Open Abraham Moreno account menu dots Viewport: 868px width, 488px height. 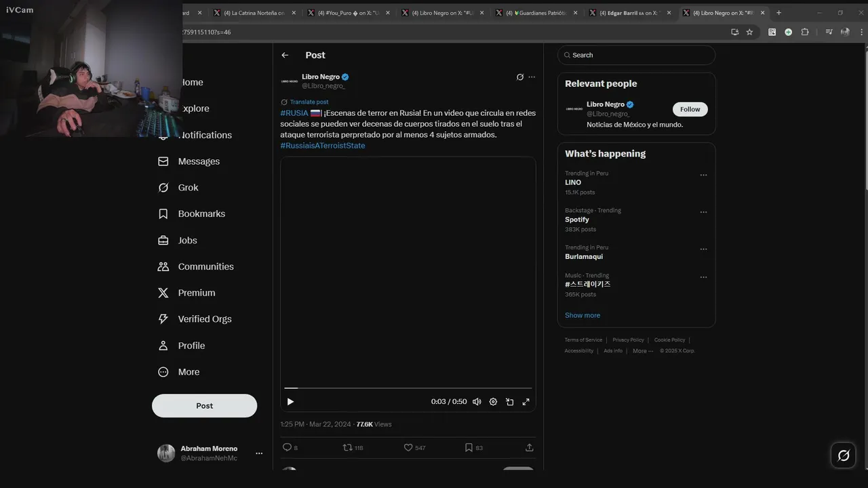[259, 453]
